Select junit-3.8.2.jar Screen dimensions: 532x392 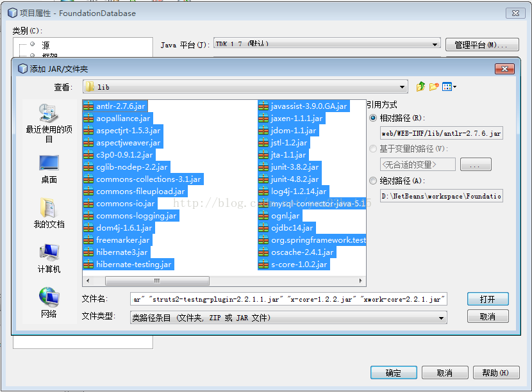[x=290, y=167]
